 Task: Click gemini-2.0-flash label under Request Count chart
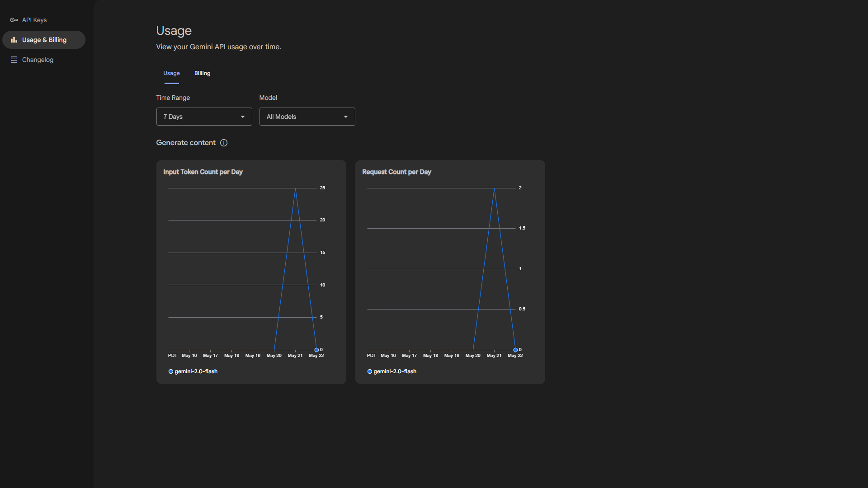(x=395, y=371)
